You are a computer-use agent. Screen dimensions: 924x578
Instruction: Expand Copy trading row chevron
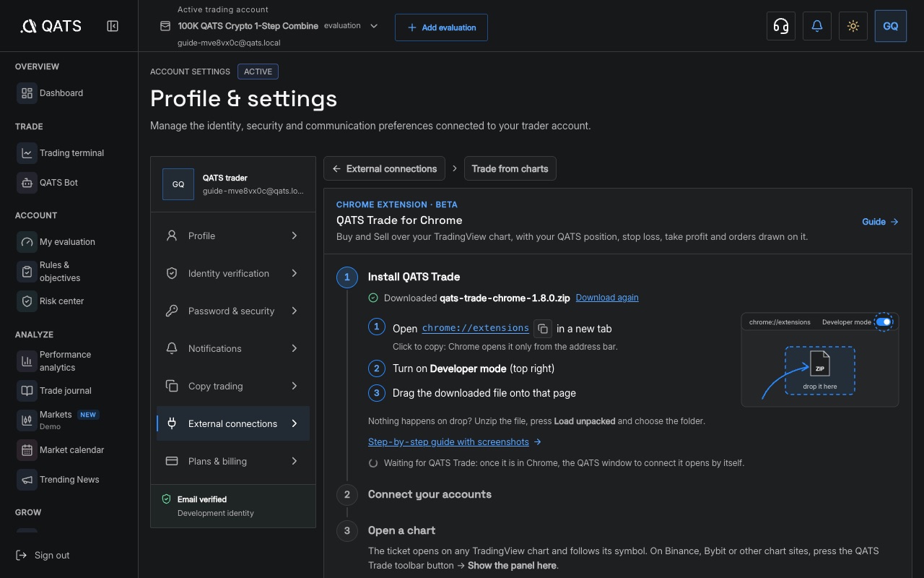(x=295, y=386)
